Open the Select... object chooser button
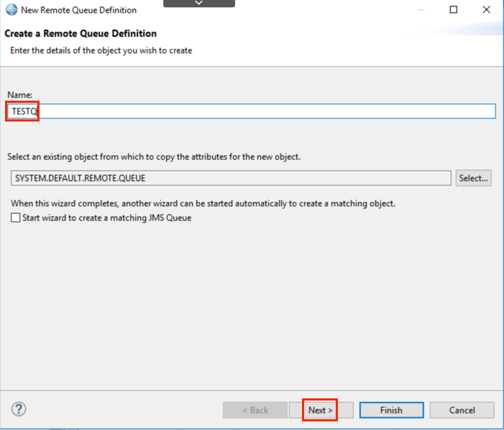 pyautogui.click(x=474, y=178)
